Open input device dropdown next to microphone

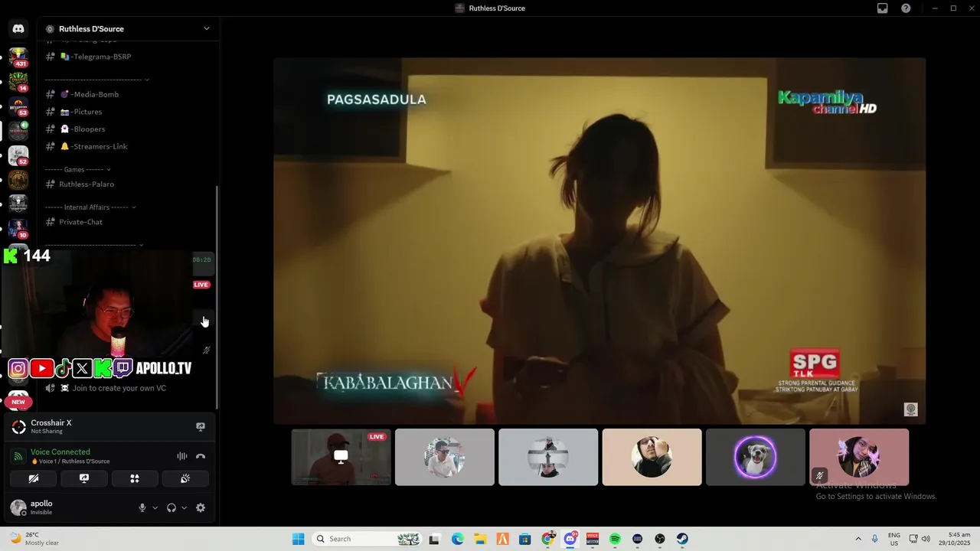[155, 507]
